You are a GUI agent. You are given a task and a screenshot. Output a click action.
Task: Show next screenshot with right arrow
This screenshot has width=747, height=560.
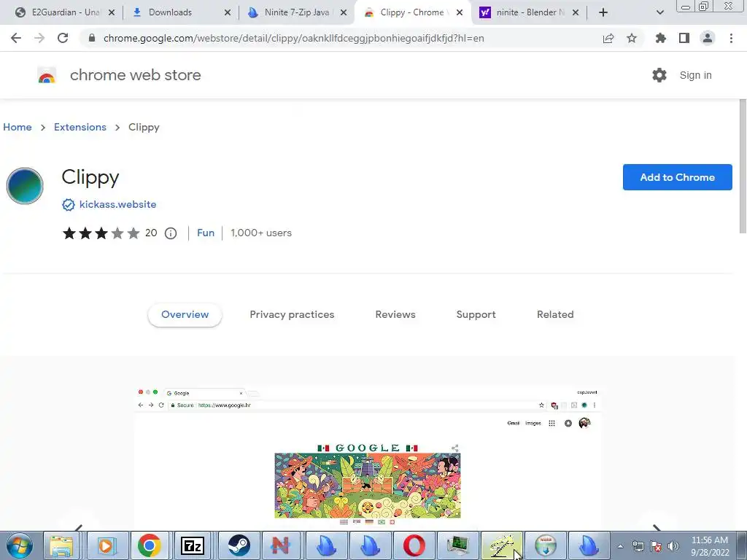click(657, 528)
